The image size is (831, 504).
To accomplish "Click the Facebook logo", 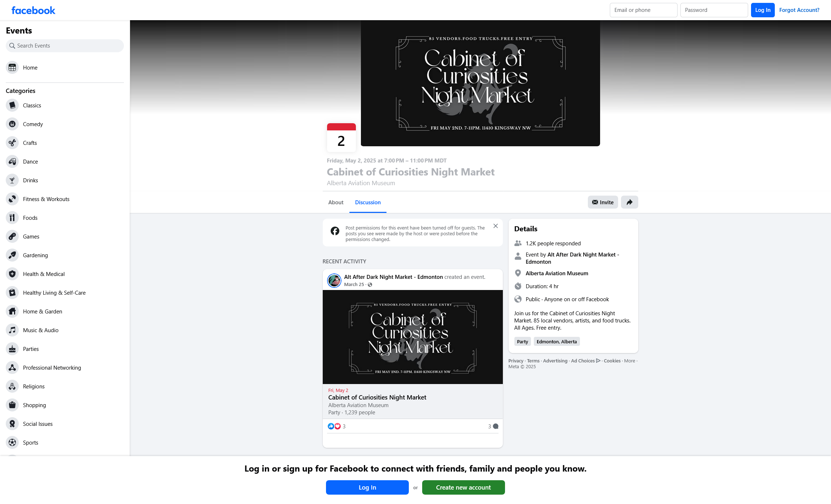I will 33,10.
